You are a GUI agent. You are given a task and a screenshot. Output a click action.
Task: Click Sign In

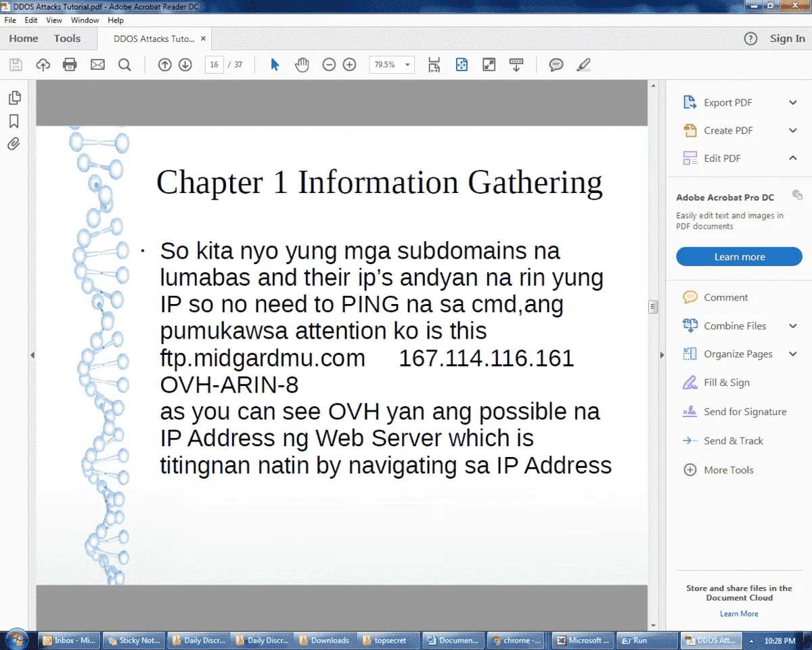tap(788, 39)
